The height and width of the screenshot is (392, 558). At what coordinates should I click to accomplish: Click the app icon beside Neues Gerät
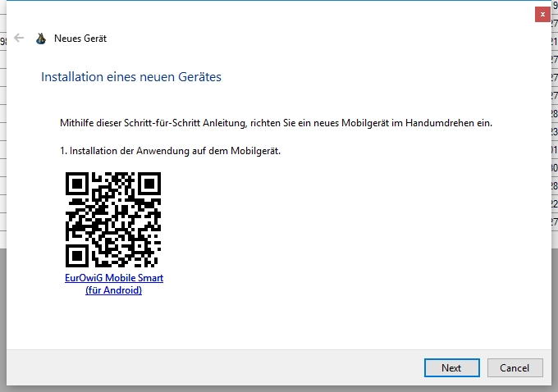coord(41,39)
